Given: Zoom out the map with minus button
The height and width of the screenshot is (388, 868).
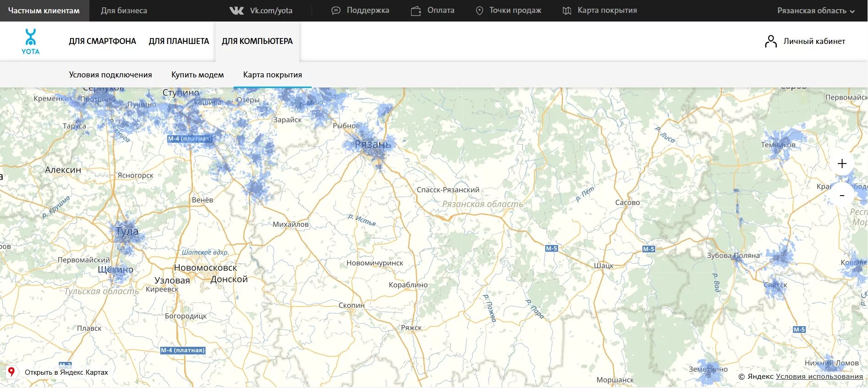Looking at the screenshot, I should (842, 196).
